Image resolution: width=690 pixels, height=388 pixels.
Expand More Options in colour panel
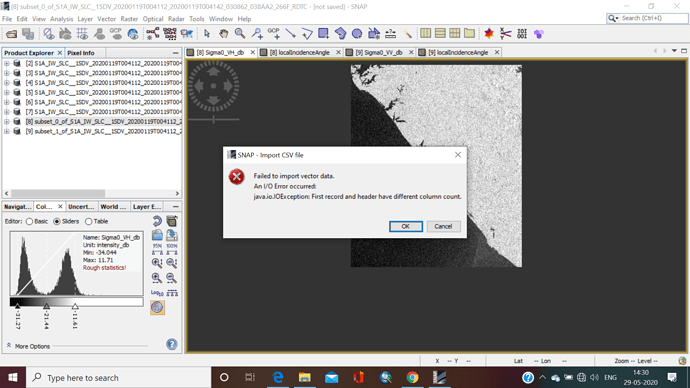28,346
